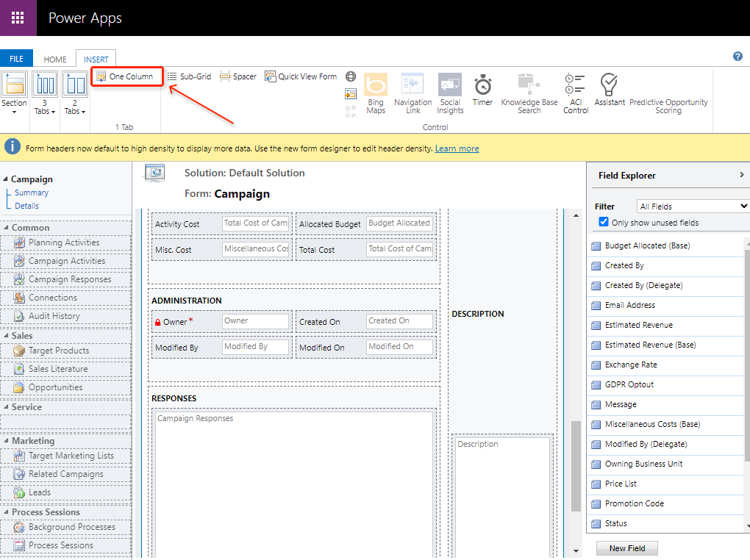Collapse the Marketing navigation group

(6, 441)
